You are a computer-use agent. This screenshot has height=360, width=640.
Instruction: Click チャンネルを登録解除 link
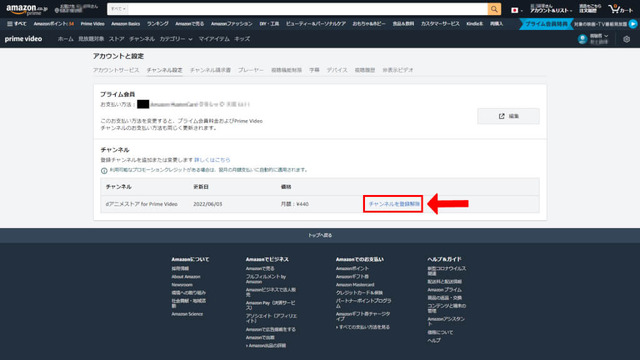394,204
